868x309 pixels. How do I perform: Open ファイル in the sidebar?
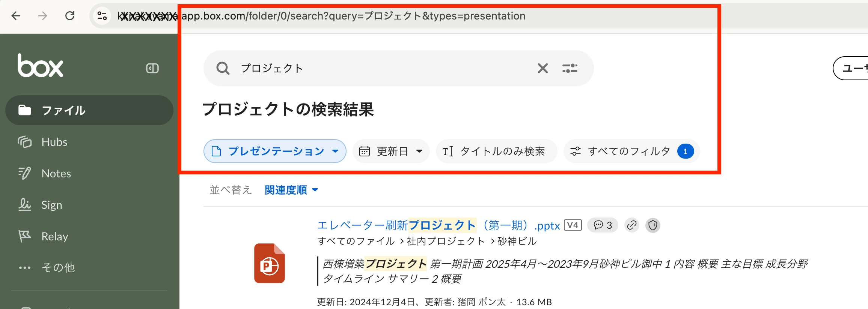click(89, 110)
